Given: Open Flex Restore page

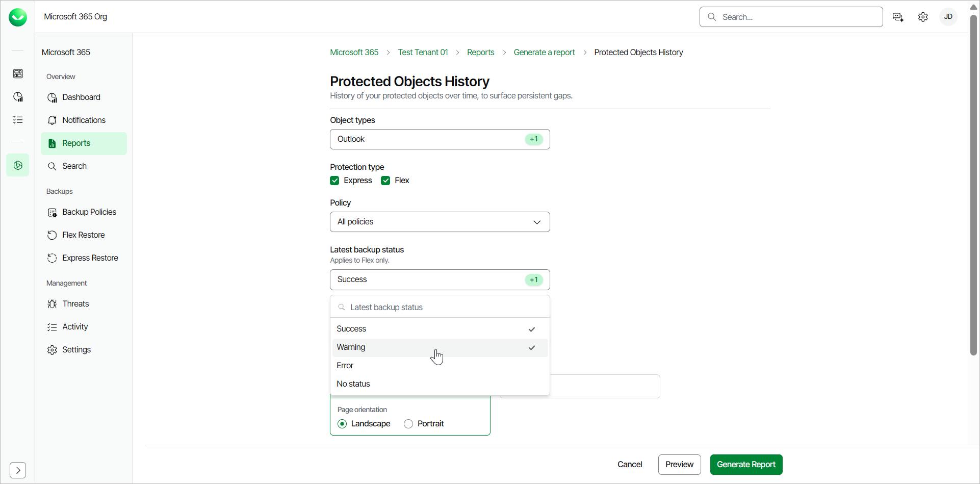Looking at the screenshot, I should 84,235.
